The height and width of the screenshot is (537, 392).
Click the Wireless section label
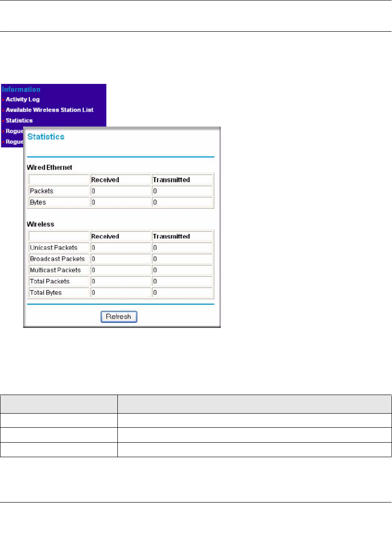point(40,225)
